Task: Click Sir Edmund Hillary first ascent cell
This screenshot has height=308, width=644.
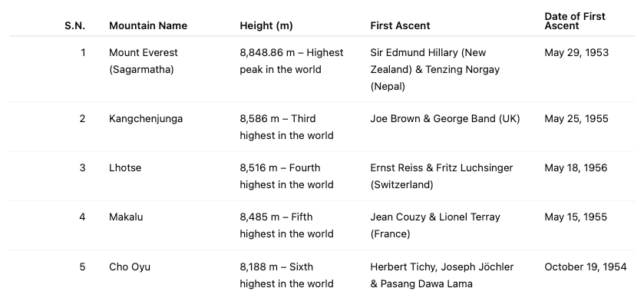Action: [434, 69]
